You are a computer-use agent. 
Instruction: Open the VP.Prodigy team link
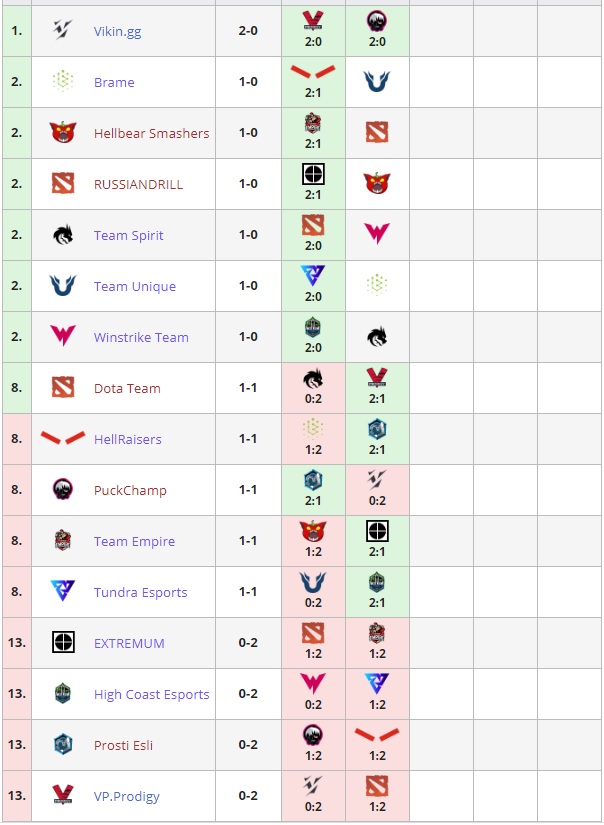tap(126, 796)
